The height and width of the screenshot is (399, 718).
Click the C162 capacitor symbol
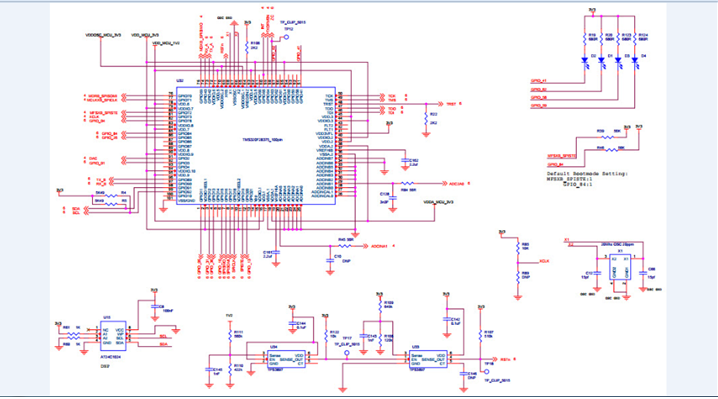(x=405, y=161)
